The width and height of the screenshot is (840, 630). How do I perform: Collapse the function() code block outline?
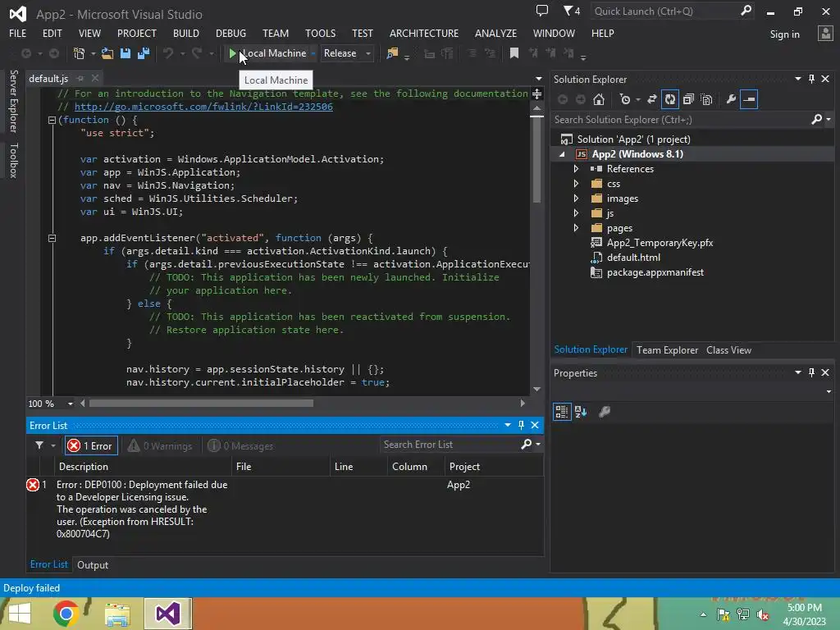coord(52,120)
